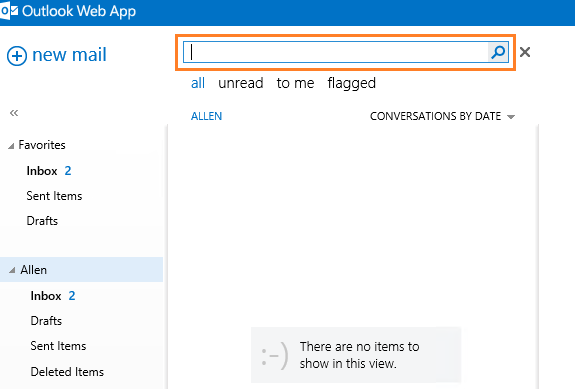Click the plus circle new mail icon
575x389 pixels.
pyautogui.click(x=17, y=56)
